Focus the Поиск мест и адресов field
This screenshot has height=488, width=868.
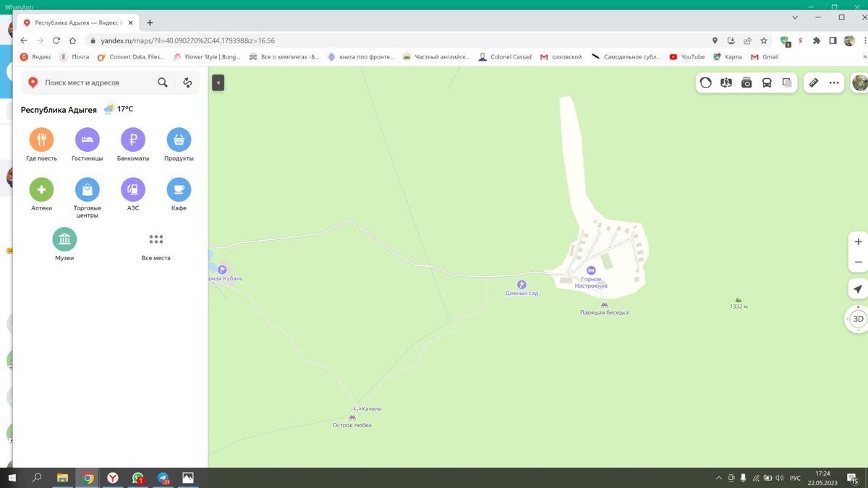[98, 82]
